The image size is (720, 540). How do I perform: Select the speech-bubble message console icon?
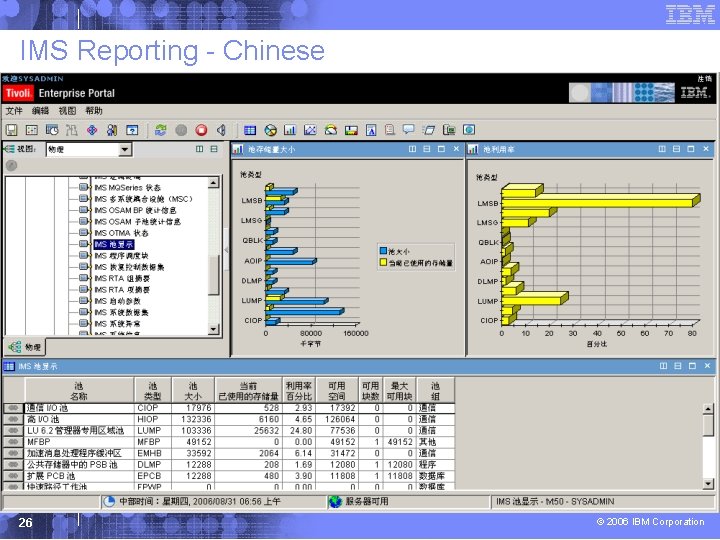click(x=408, y=129)
